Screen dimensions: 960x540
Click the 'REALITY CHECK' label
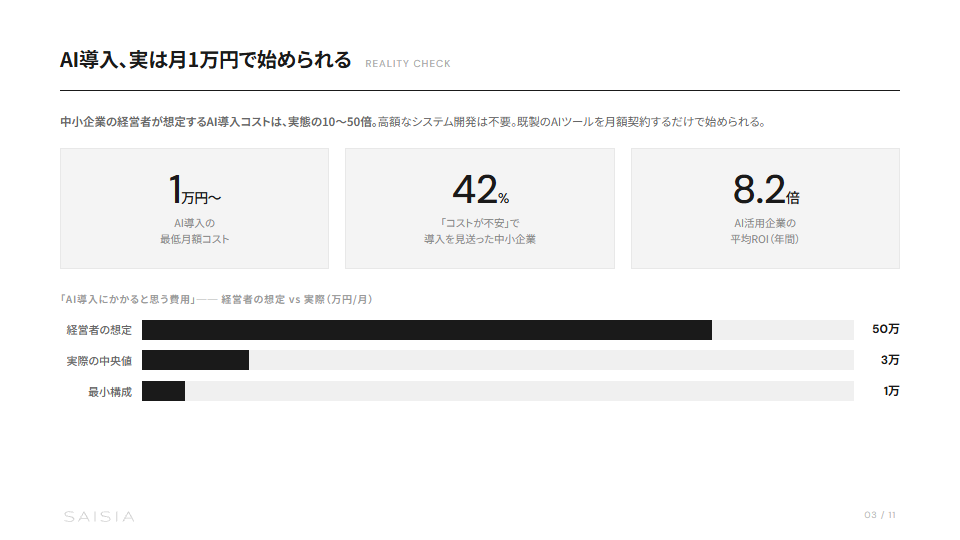408,64
